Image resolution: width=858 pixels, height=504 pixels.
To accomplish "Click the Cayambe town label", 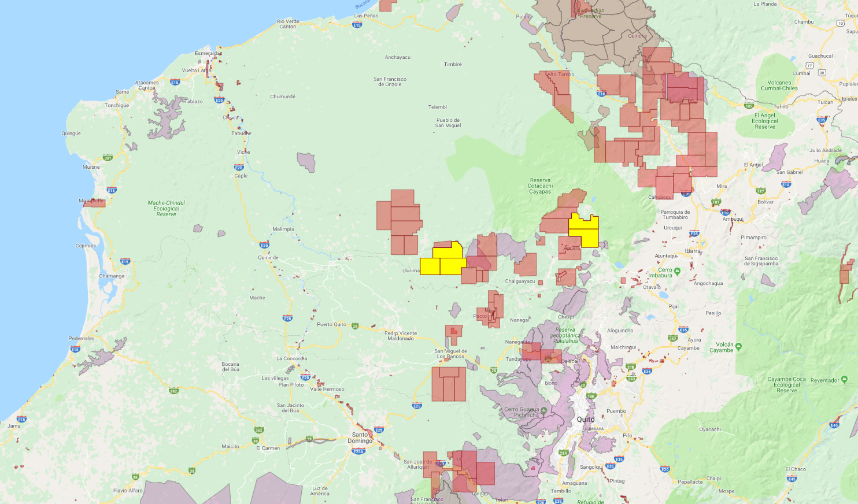I will (688, 348).
